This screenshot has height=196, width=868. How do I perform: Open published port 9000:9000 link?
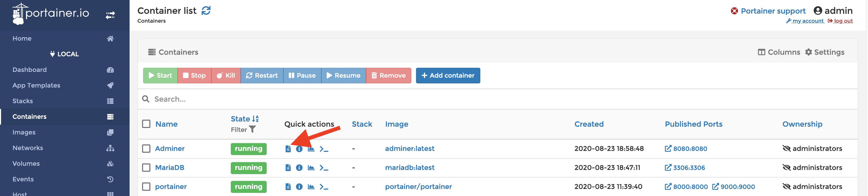(x=733, y=187)
